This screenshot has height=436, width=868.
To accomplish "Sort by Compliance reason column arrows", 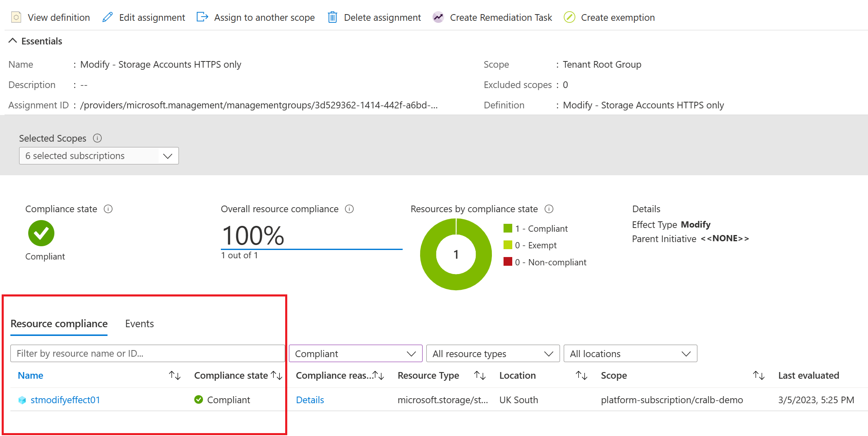I will (378, 375).
